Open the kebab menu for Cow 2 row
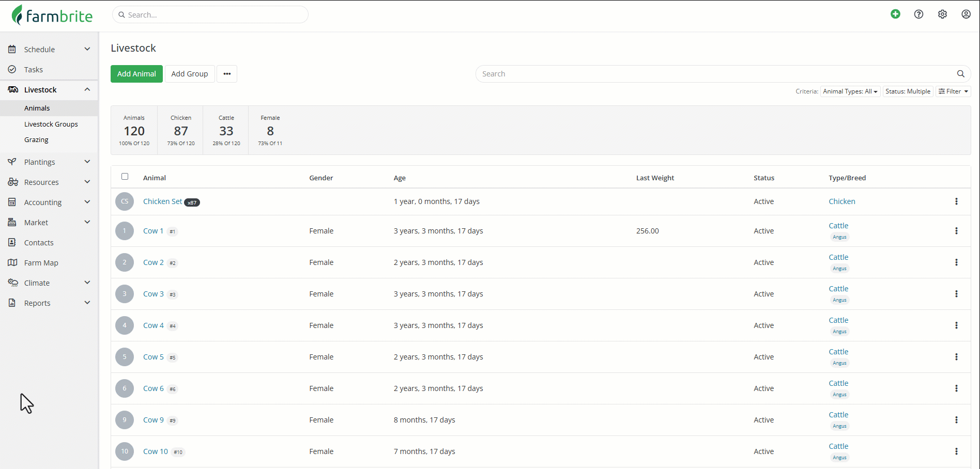Screen dimensions: 980x469 click(x=956, y=262)
